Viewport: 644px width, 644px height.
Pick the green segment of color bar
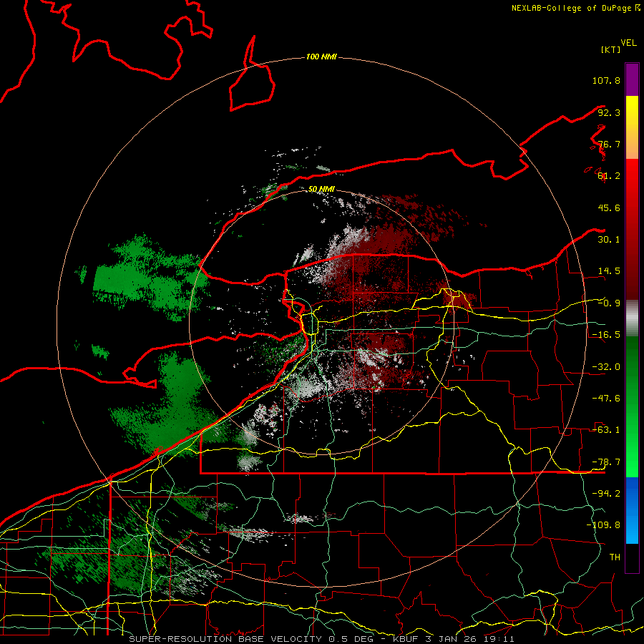coord(632,406)
